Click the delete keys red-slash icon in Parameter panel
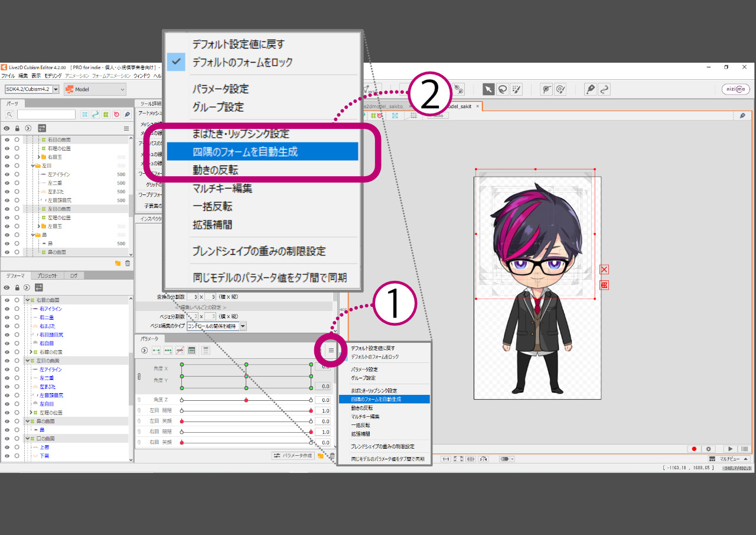The height and width of the screenshot is (535, 756). point(180,350)
